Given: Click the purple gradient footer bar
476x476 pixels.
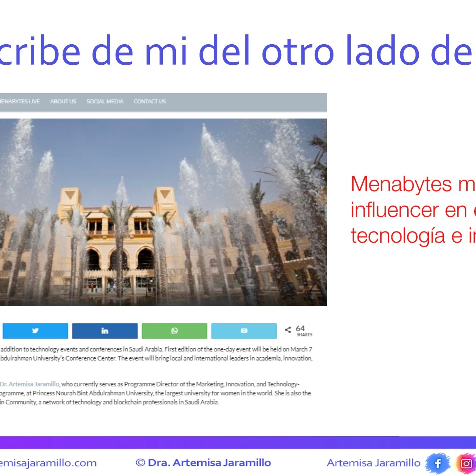Looking at the screenshot, I should point(238,443).
